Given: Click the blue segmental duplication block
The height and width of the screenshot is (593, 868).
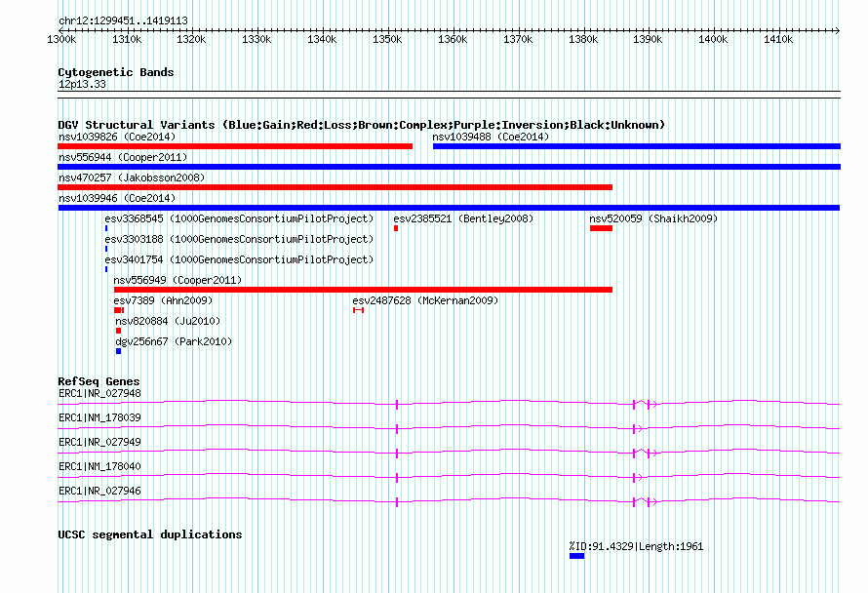Looking at the screenshot, I should click(576, 556).
